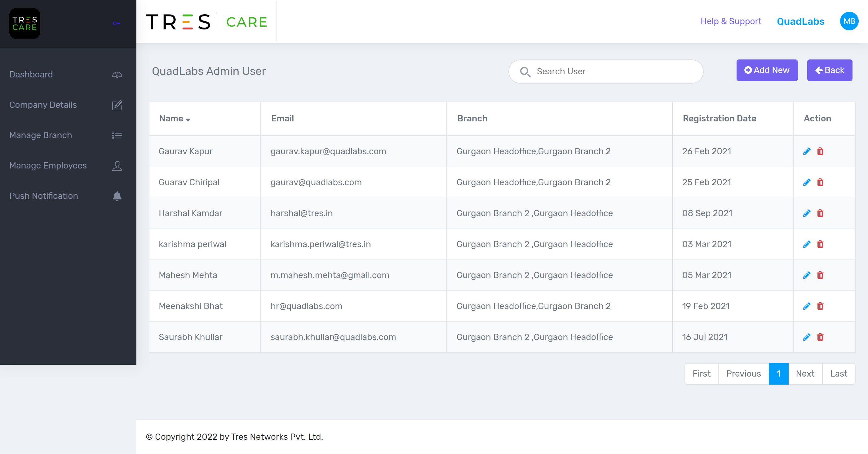Go to the First page
This screenshot has height=454, width=868.
pos(702,373)
